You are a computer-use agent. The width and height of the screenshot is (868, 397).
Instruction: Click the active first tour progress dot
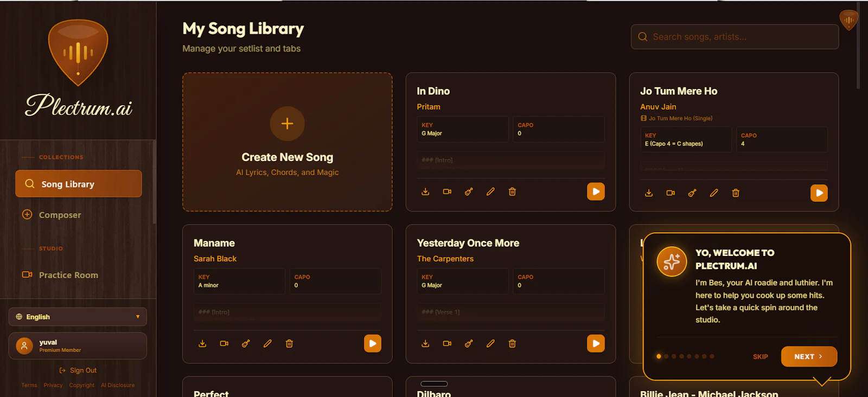659,356
